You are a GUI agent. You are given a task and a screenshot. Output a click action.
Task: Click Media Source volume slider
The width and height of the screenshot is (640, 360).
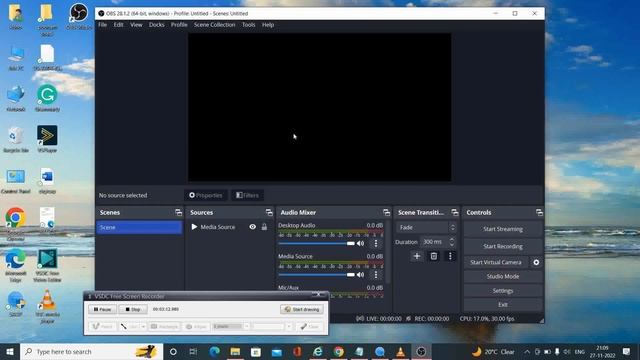[x=316, y=275]
